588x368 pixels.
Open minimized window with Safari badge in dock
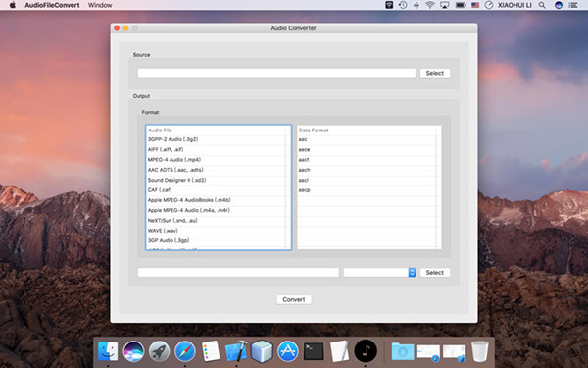428,353
